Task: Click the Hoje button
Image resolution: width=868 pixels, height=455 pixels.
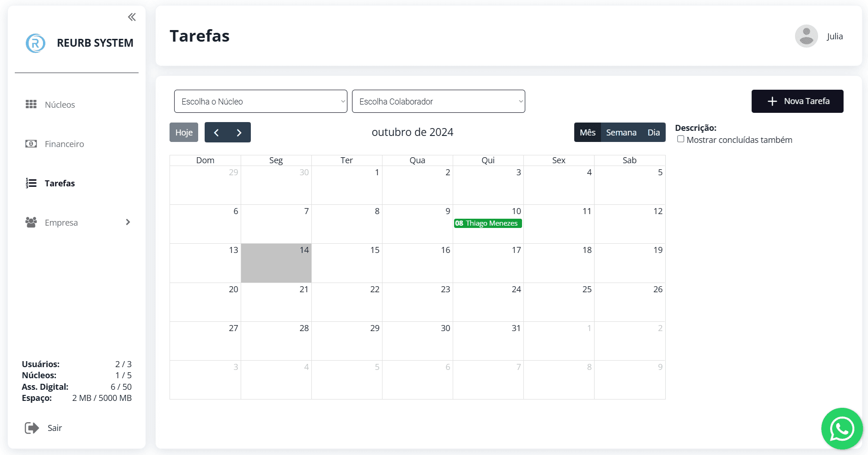Action: coord(184,132)
